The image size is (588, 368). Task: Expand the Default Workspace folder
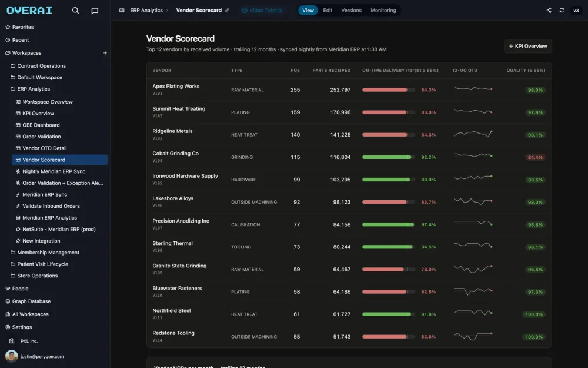[x=36, y=77]
